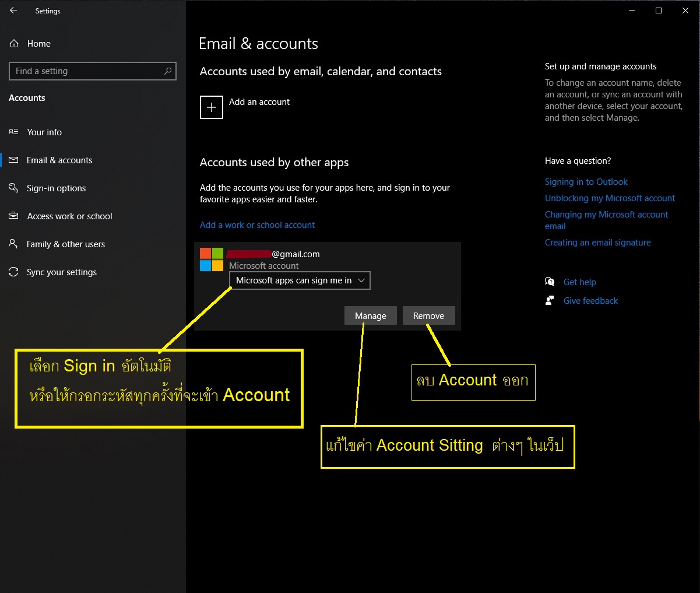
Task: Select the Sign-in options key icon
Action: tap(13, 188)
